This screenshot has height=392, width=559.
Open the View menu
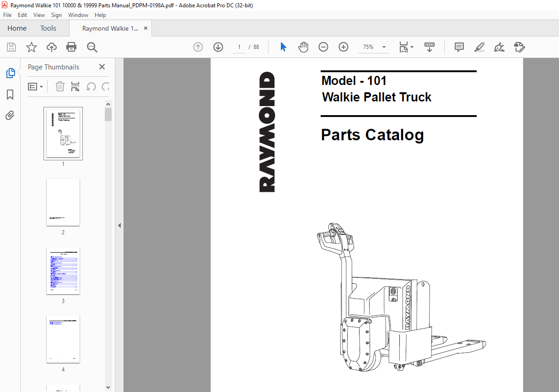point(39,15)
